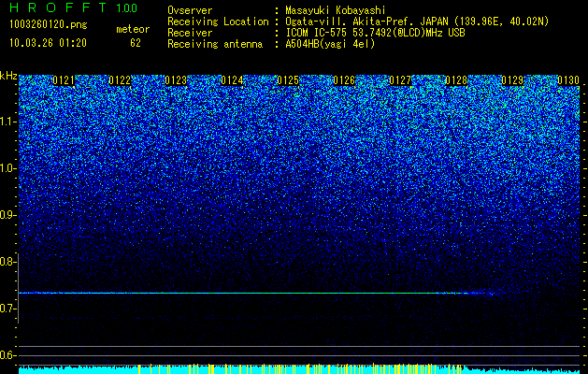Click the kHz axis unit label
The height and width of the screenshot is (374, 588).
pos(8,76)
